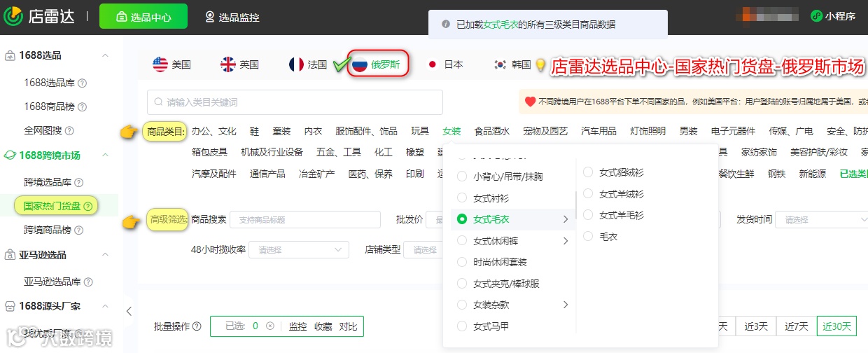Click the 店雷达 logo
The height and width of the screenshot is (353, 868).
tap(40, 17)
